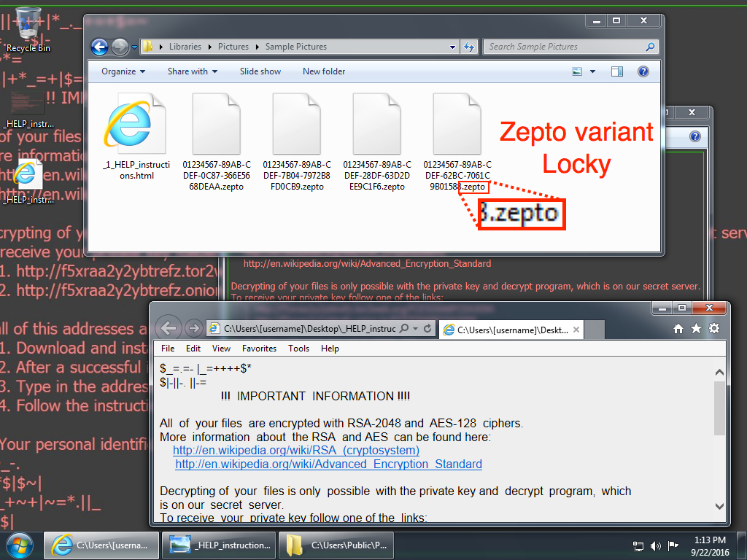Go to the Internet Explorer home page
Image resolution: width=747 pixels, height=560 pixels.
pyautogui.click(x=678, y=329)
